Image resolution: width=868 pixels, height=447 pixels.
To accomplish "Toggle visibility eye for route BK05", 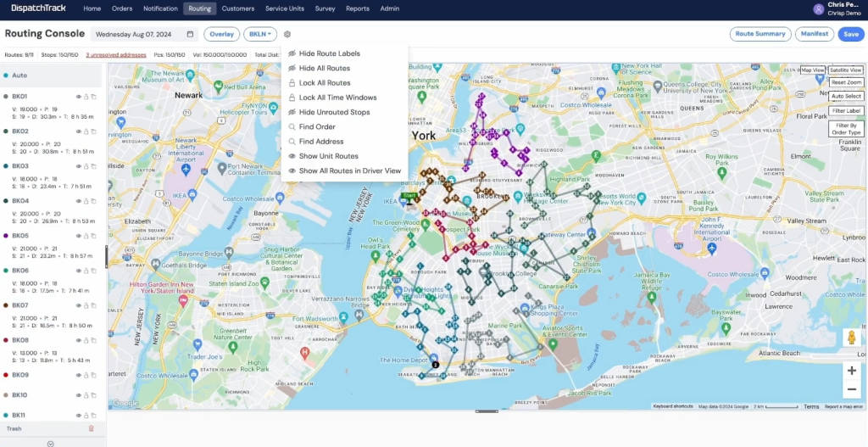I will click(x=79, y=236).
